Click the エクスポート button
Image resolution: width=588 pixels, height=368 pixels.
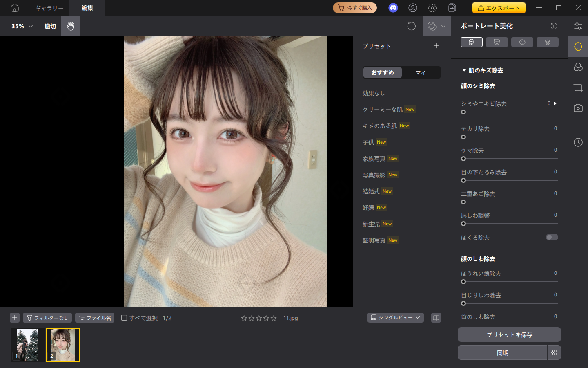[499, 8]
